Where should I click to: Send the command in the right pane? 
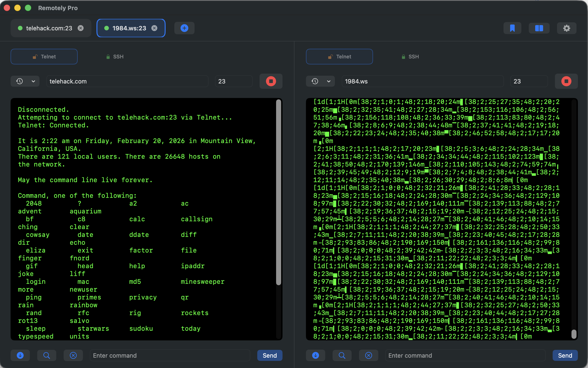click(565, 355)
